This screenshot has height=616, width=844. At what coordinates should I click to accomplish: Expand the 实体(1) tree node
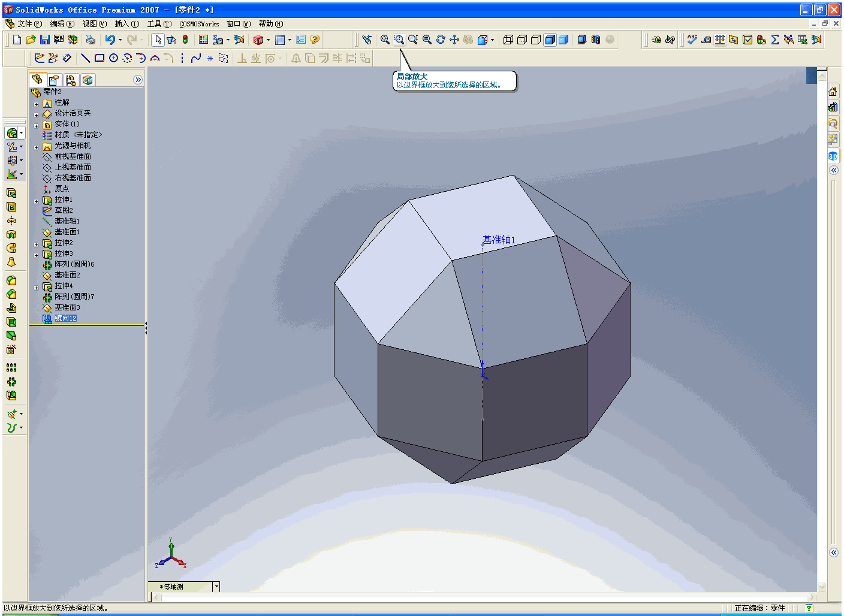tap(36, 126)
